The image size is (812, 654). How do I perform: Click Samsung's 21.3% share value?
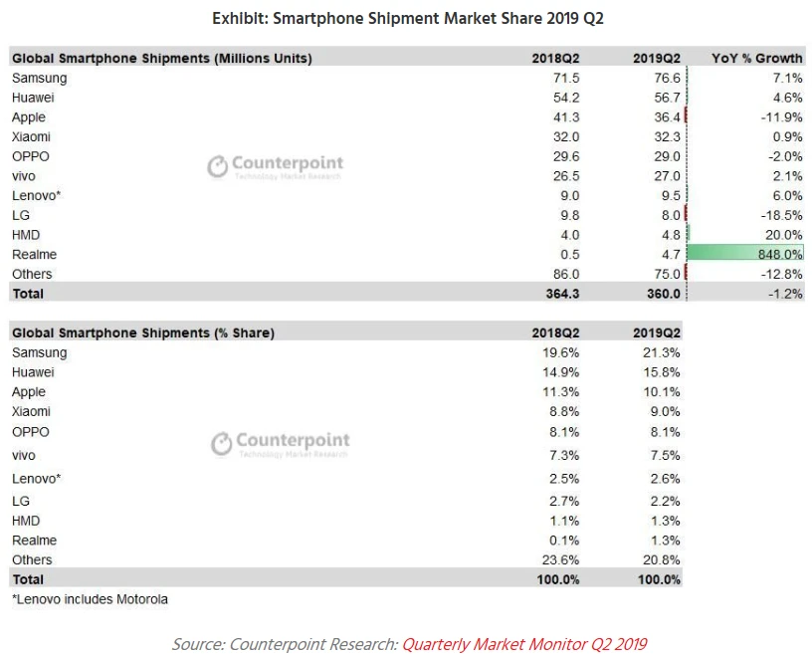661,352
